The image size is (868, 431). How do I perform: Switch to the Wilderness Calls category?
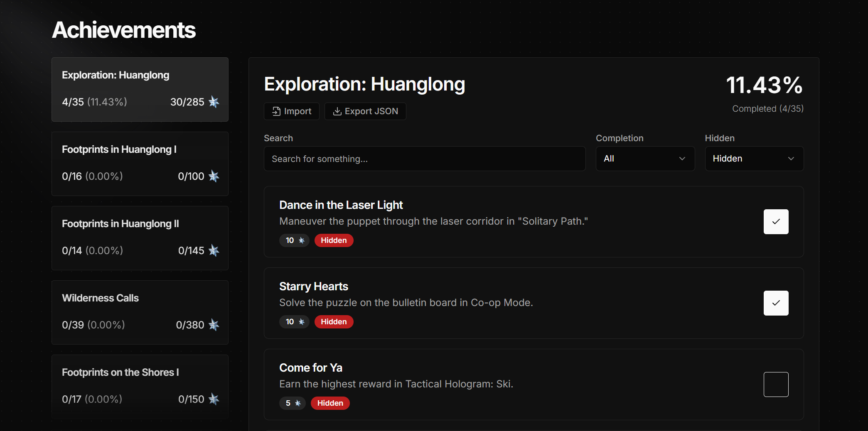click(x=140, y=312)
